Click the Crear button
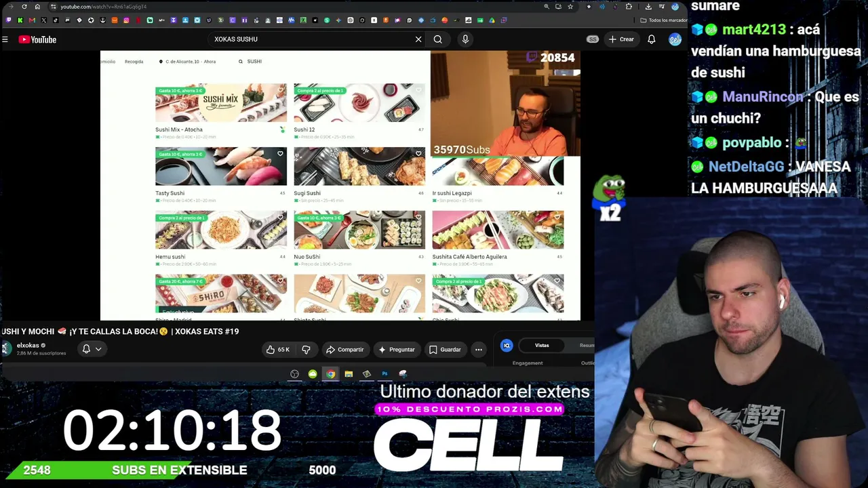This screenshot has height=488, width=868. 621,39
